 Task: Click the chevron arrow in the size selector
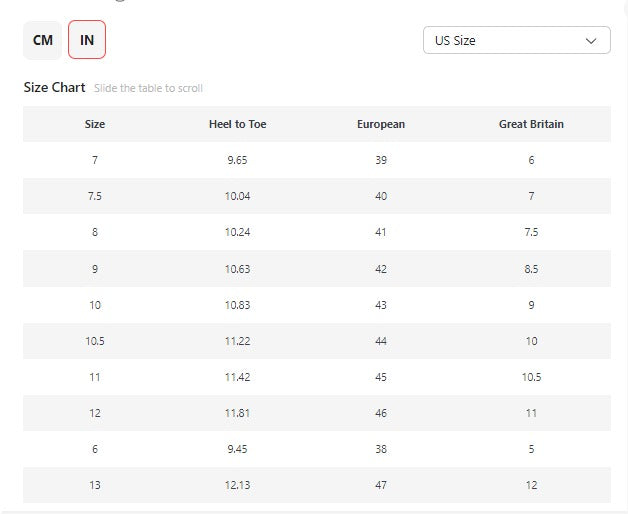tap(591, 41)
